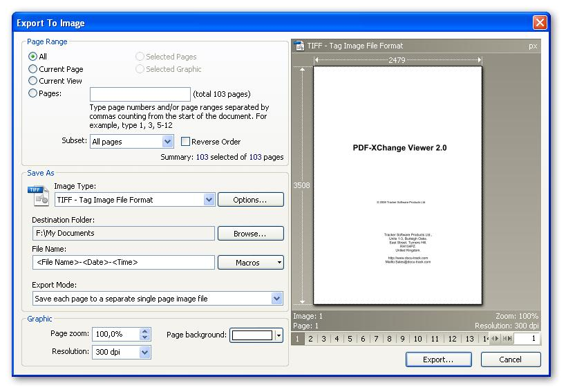The height and width of the screenshot is (392, 566).
Task: Click the 2479 width dimension label
Action: [397, 60]
